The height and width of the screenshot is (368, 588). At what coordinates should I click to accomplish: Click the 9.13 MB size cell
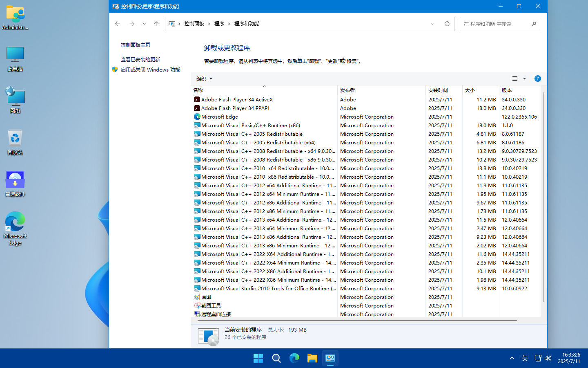486,288
